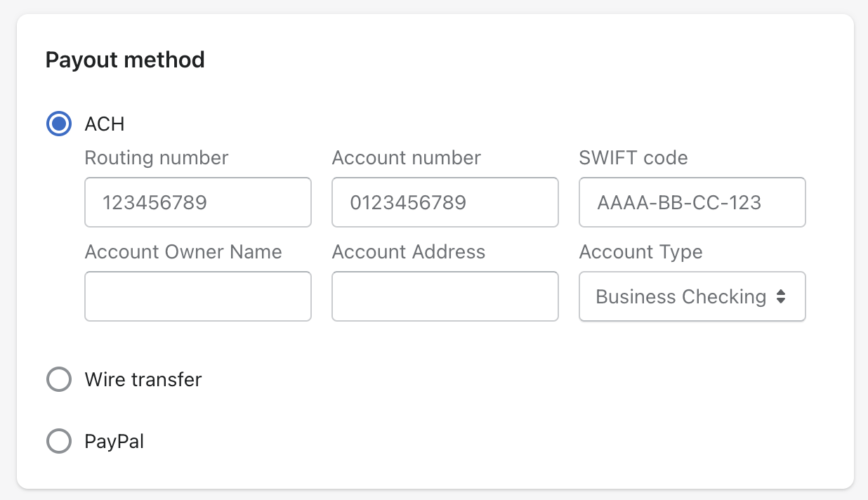The width and height of the screenshot is (868, 500).
Task: Click the empty Account Address field below its label
Action: (x=445, y=296)
